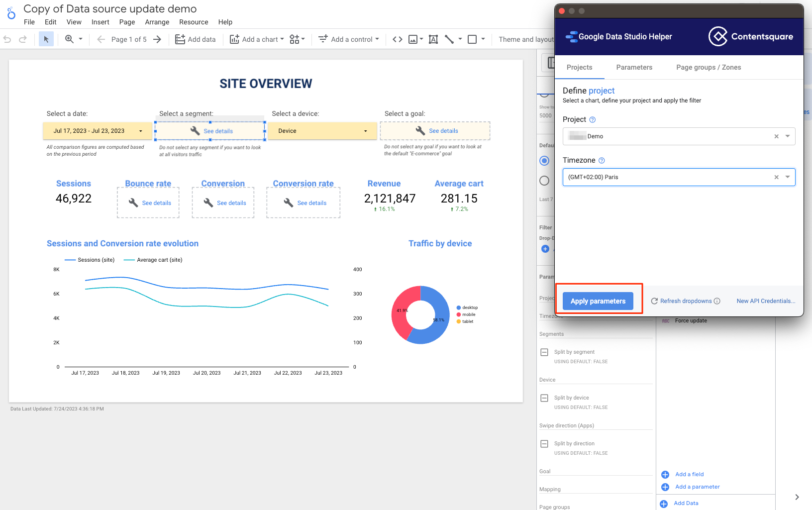Screen dimensions: 812x510
Task: Open the zoom magnifier tool
Action: (69, 39)
